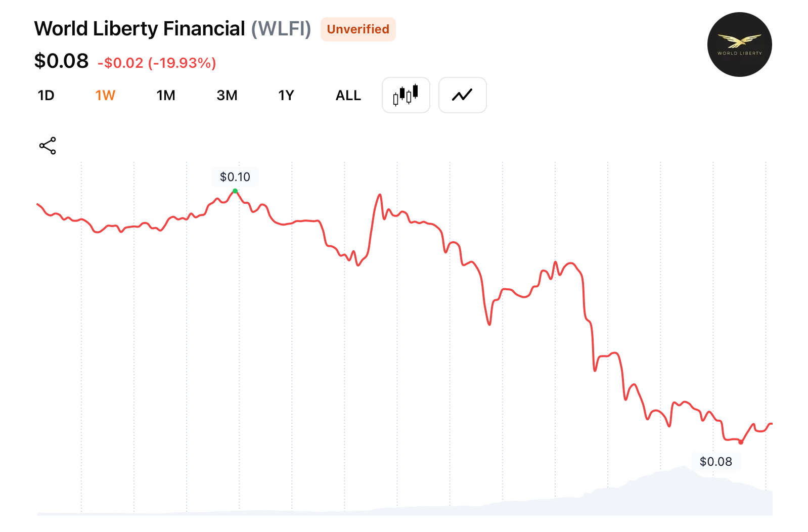The height and width of the screenshot is (532, 808).
Task: Select the green peak marker dot
Action: tap(235, 191)
